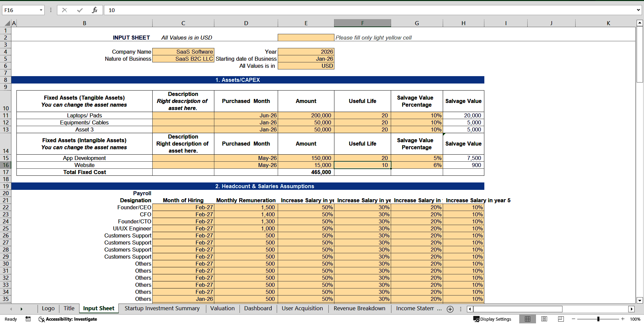
Task: Select Website salvage percentage 6%
Action: pyautogui.click(x=417, y=165)
